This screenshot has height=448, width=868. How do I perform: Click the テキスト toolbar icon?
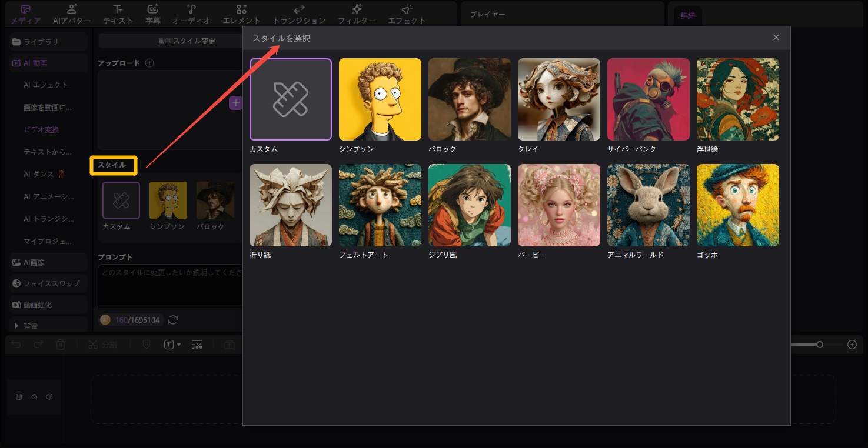click(x=118, y=14)
